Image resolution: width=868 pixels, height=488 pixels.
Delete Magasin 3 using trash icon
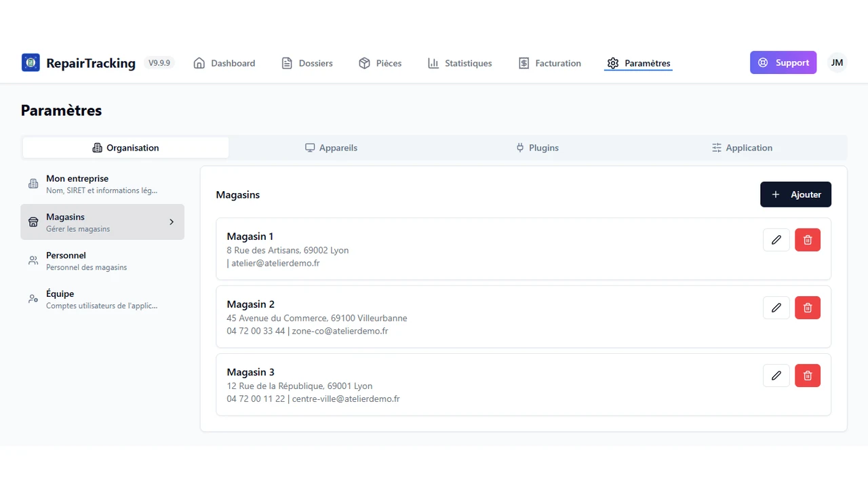point(808,375)
